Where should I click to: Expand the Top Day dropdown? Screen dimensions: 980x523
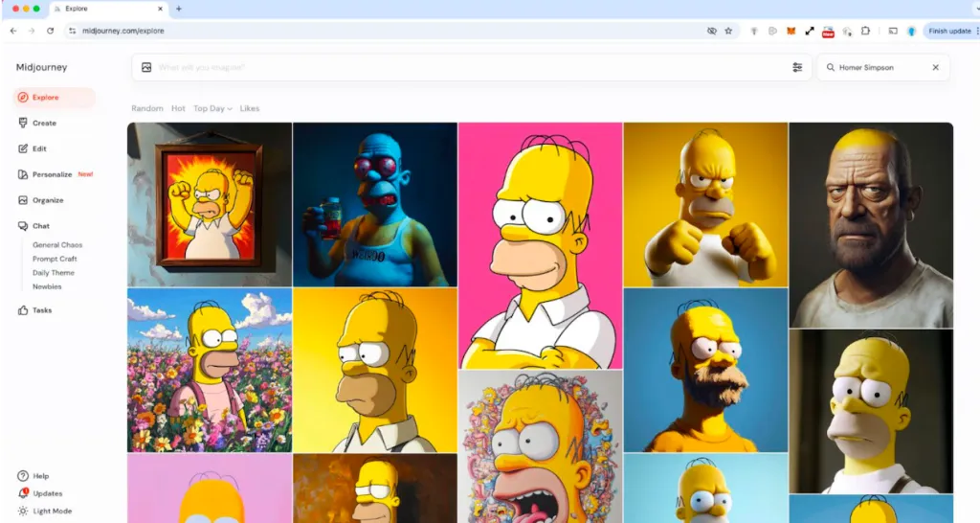click(x=212, y=109)
